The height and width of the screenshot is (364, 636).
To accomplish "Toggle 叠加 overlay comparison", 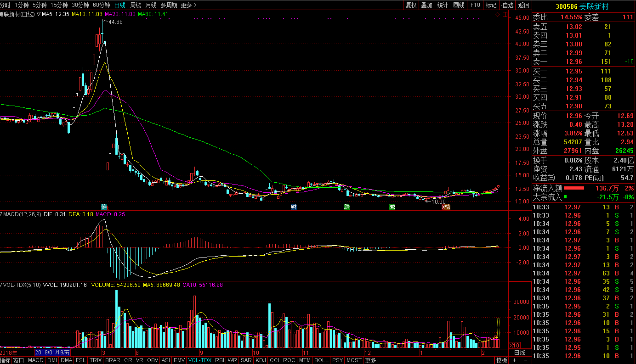I will (426, 5).
